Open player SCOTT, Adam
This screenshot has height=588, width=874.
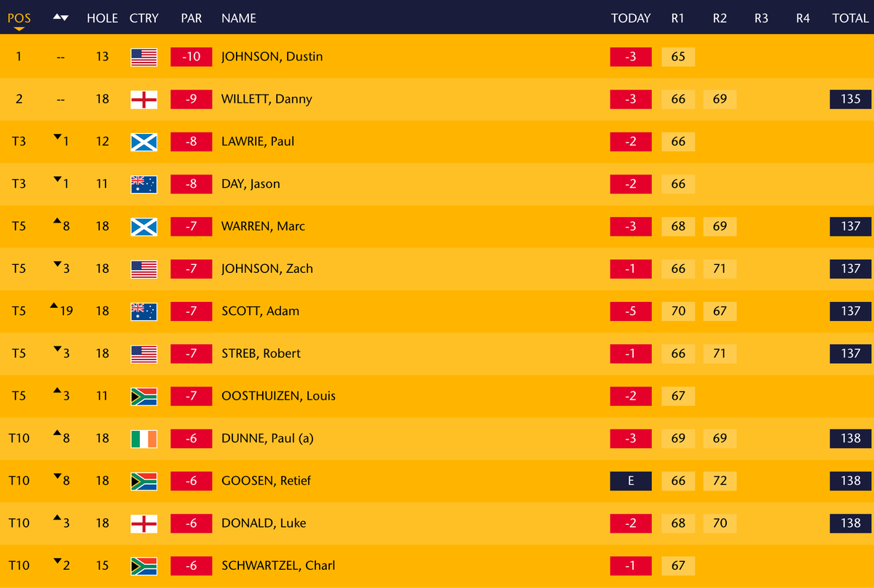coord(260,311)
